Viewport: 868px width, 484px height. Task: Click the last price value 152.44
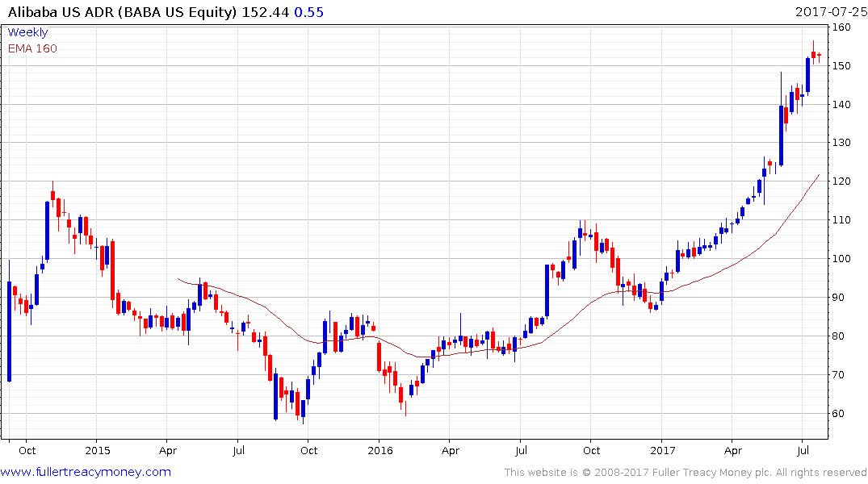click(x=265, y=12)
